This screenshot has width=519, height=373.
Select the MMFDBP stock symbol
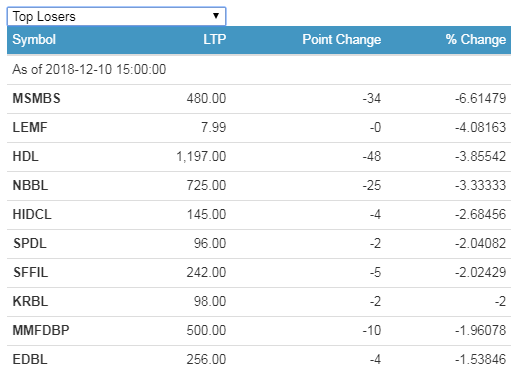pyautogui.click(x=41, y=330)
